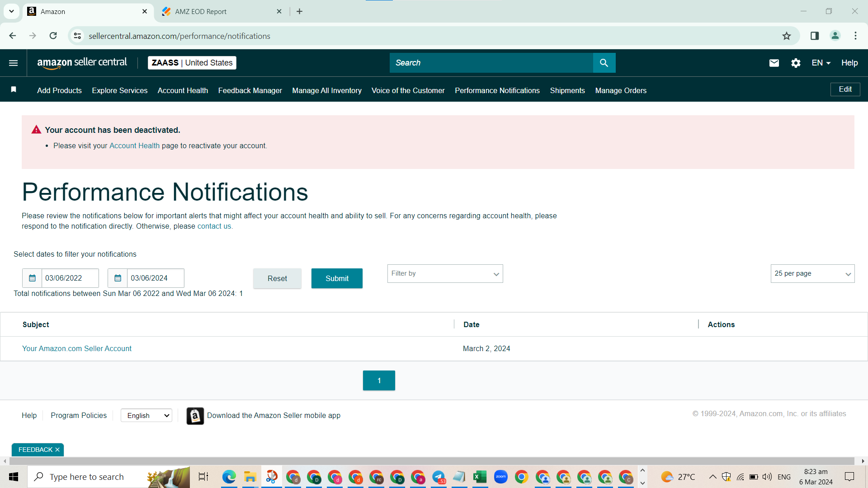Open the end date calendar picker
Screen dimensions: 868x488
[x=118, y=278]
